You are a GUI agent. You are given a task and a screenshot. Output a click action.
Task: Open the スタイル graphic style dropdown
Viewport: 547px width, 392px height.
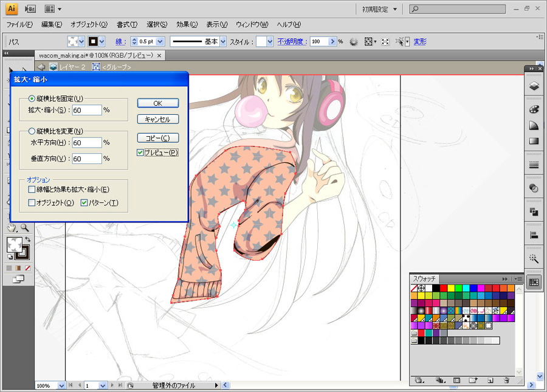(270, 42)
